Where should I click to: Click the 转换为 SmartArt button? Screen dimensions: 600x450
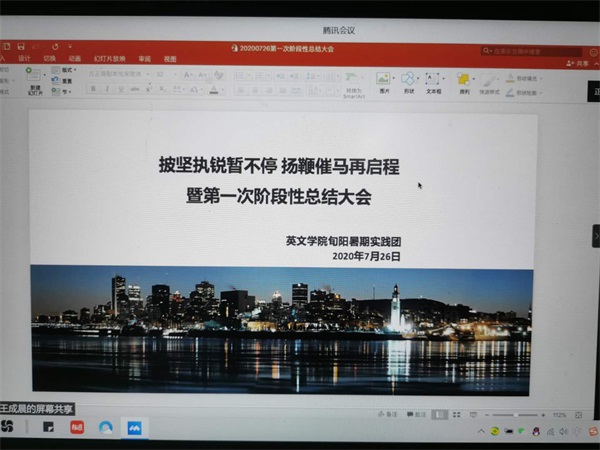pyautogui.click(x=353, y=85)
